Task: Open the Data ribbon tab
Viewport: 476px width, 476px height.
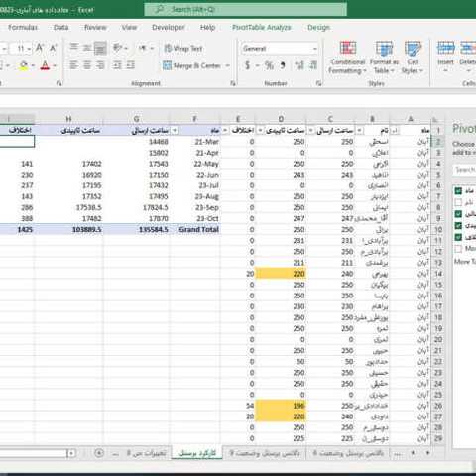Action: (60, 27)
